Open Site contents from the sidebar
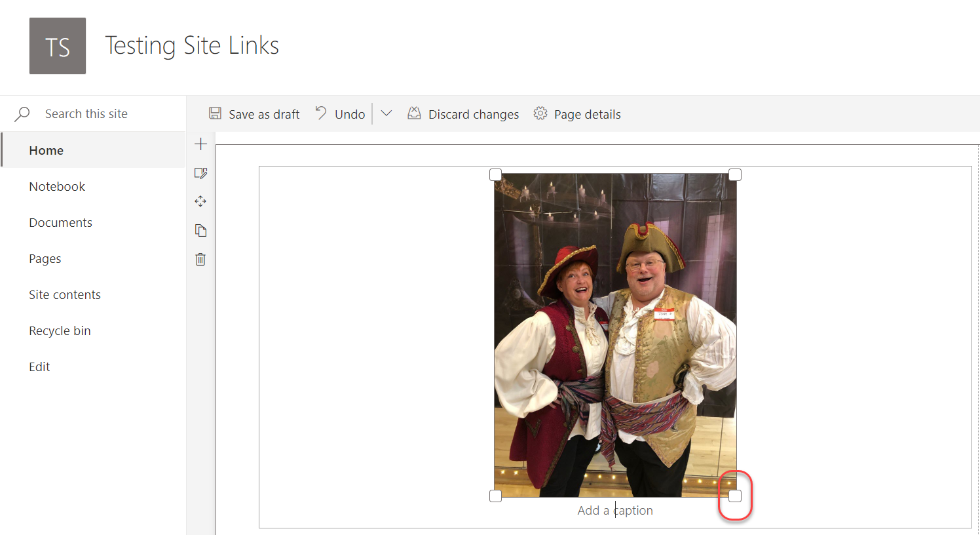 pyautogui.click(x=65, y=294)
